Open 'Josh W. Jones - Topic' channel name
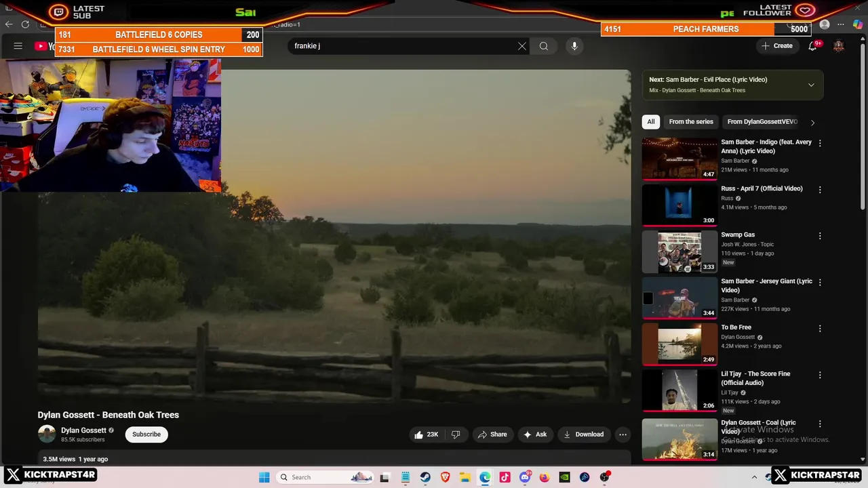The width and height of the screenshot is (868, 488). click(x=747, y=244)
